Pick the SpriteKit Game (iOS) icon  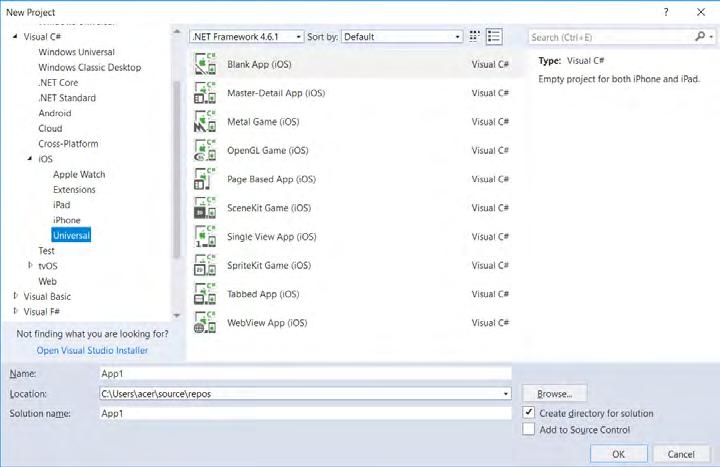(x=205, y=265)
